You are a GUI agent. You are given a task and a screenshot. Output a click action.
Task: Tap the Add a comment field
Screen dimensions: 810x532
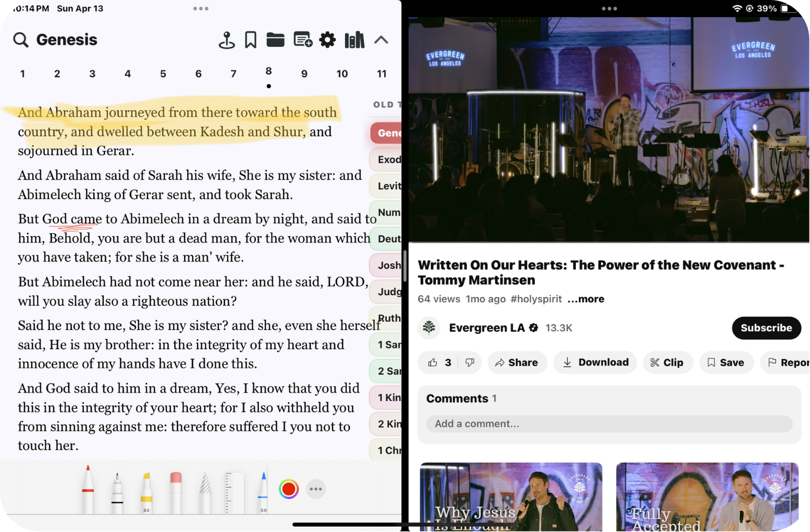(609, 423)
